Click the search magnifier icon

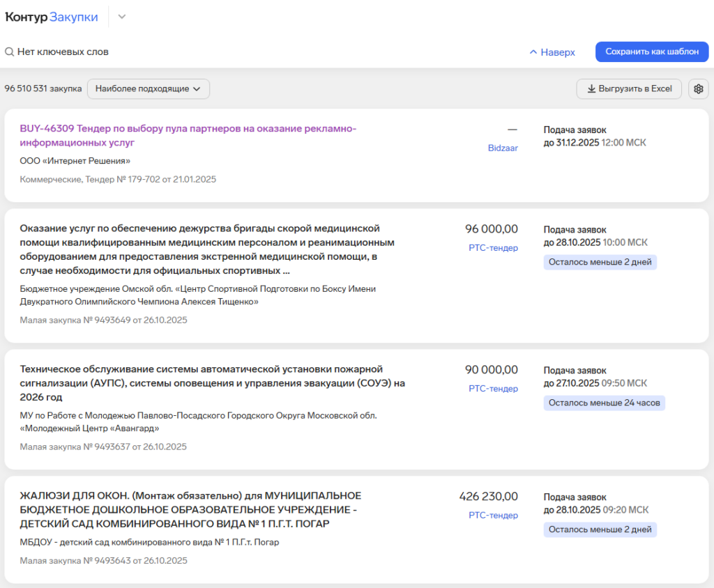pos(9,52)
